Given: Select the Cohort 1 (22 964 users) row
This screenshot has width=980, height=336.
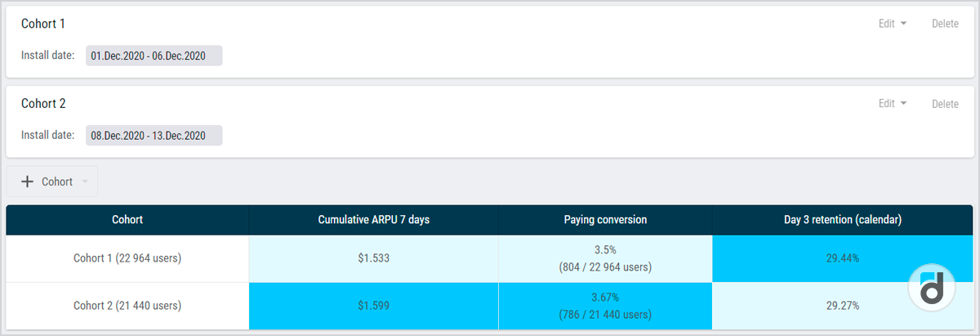Looking at the screenshot, I should (127, 258).
